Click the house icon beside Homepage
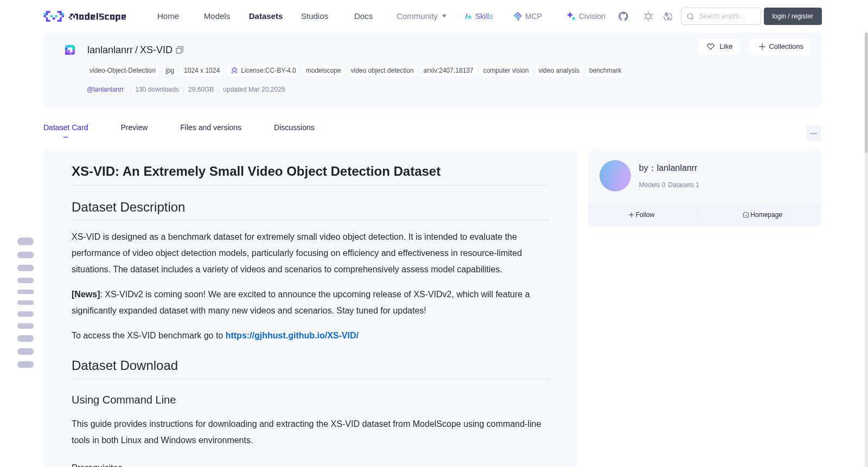868x467 pixels. pos(746,215)
